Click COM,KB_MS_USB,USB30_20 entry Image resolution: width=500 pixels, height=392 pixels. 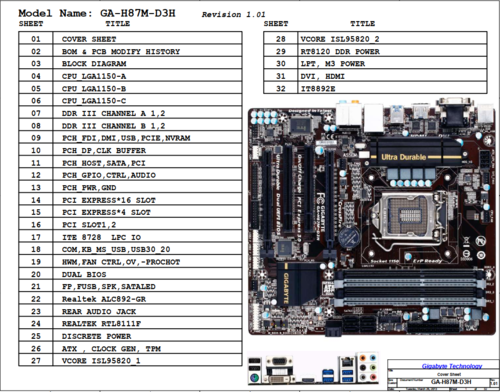[116, 249]
